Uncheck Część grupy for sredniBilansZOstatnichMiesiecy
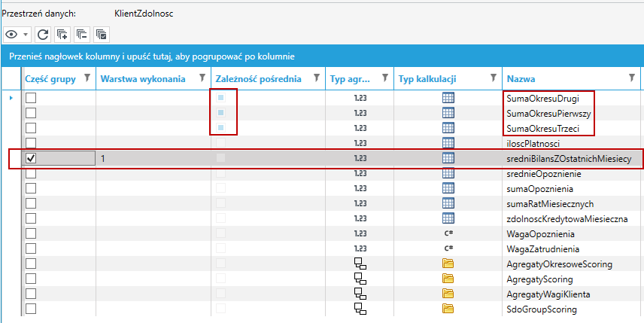644x323 pixels. point(31,158)
